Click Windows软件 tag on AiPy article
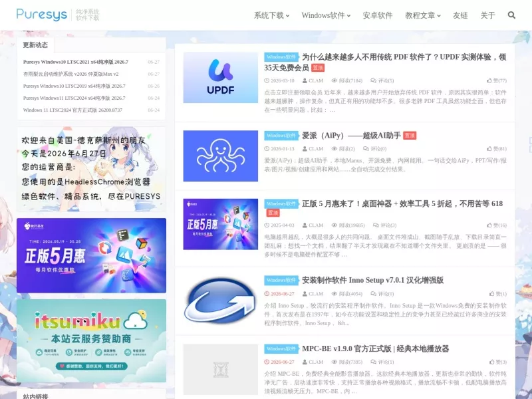 281,136
